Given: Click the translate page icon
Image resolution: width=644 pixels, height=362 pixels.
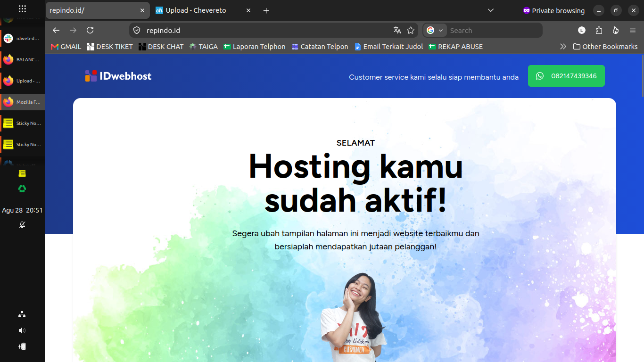Looking at the screenshot, I should point(397,30).
